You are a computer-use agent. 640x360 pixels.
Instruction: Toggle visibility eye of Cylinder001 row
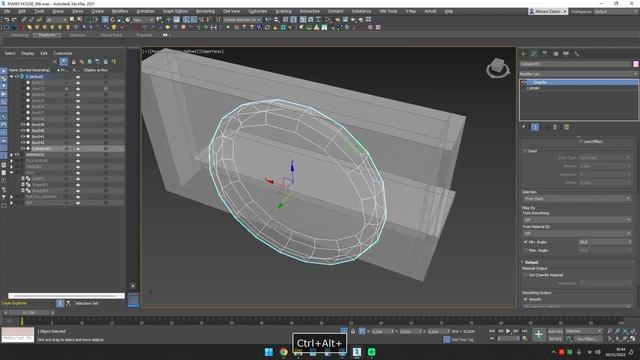click(x=23, y=149)
